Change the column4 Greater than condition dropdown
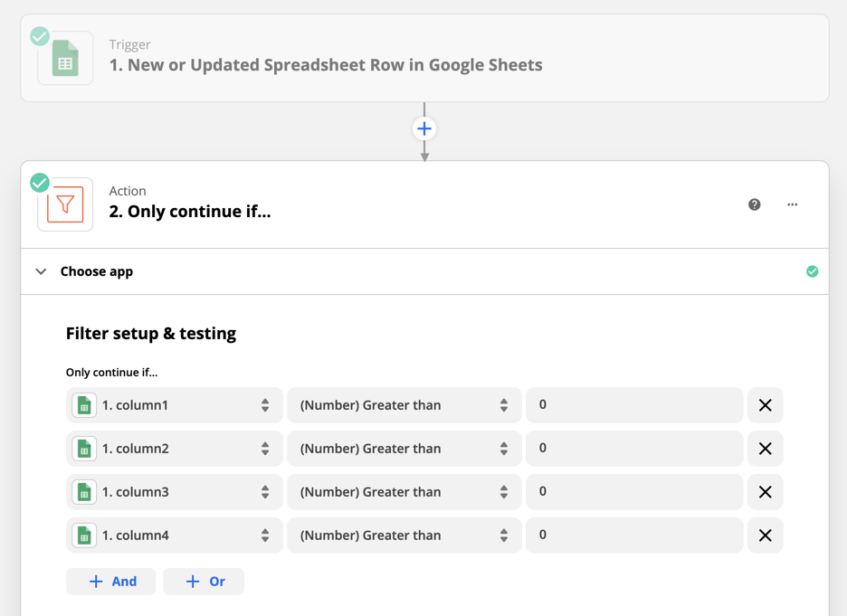The width and height of the screenshot is (847, 616). tap(404, 535)
